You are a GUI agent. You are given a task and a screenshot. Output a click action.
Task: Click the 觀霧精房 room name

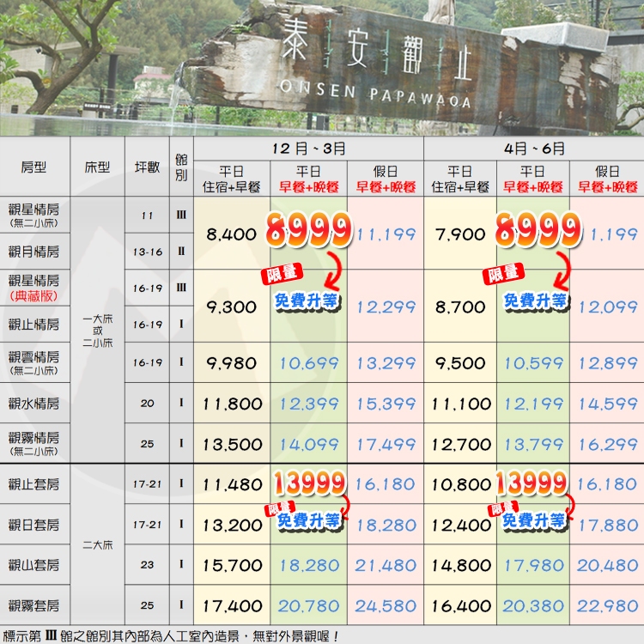(33, 444)
